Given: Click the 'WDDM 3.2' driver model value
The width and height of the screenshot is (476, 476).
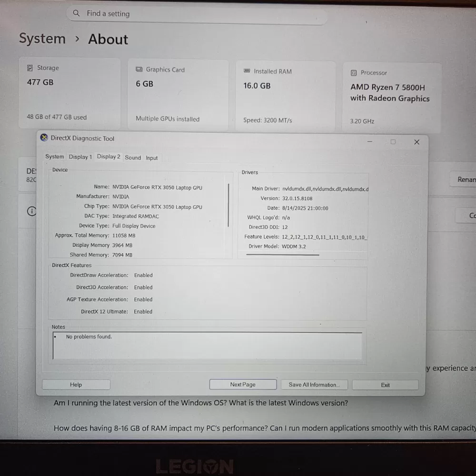Looking at the screenshot, I should pos(294,246).
